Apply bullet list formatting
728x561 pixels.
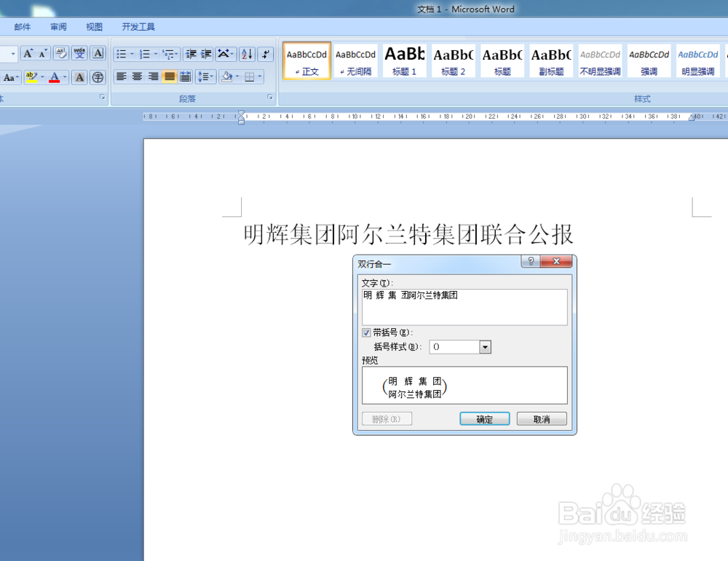tap(122, 55)
